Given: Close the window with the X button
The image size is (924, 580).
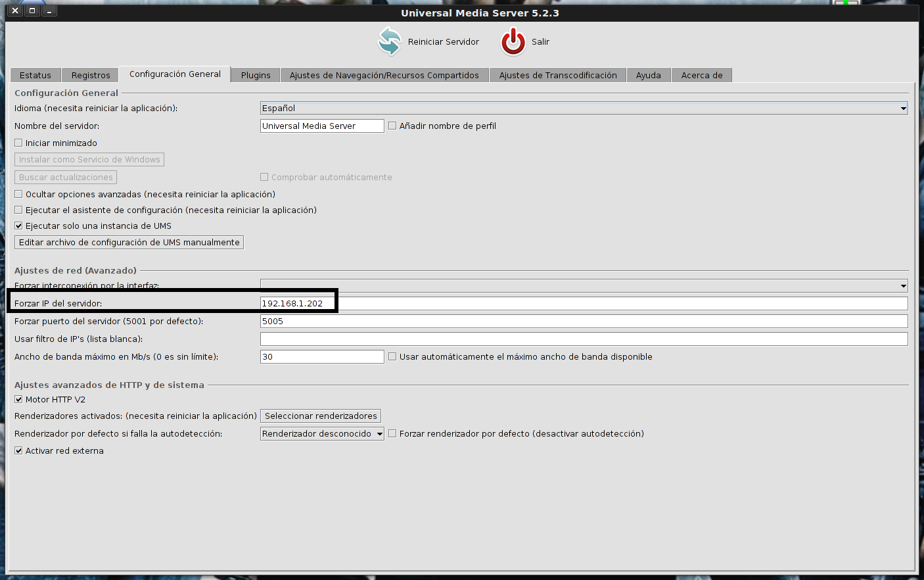Looking at the screenshot, I should pos(15,11).
